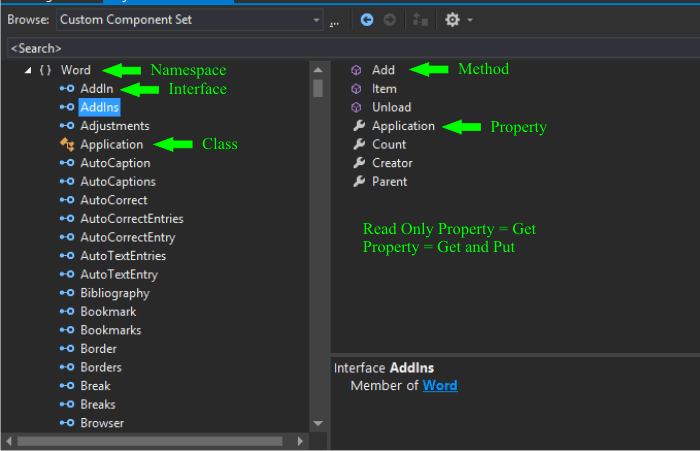Select the Application property member

coord(403,126)
